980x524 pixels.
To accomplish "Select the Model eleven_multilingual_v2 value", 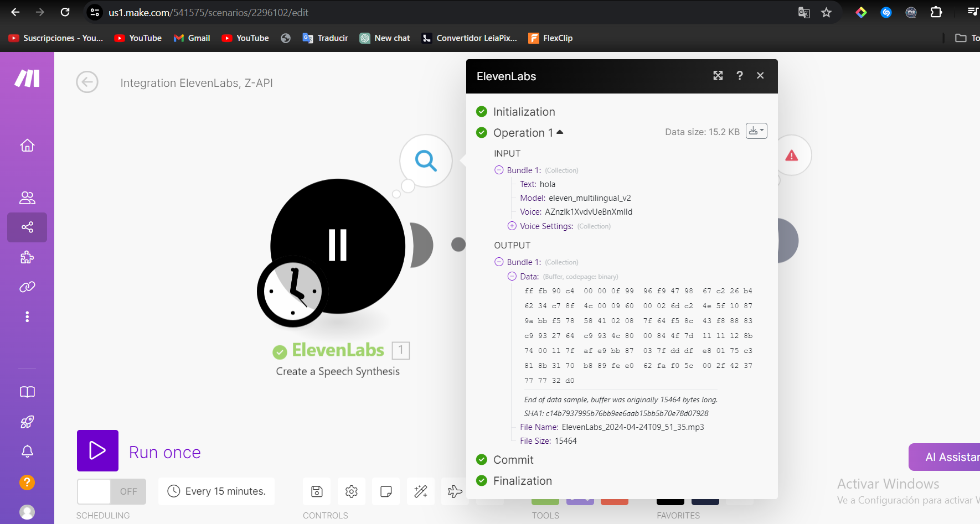I will (590, 198).
